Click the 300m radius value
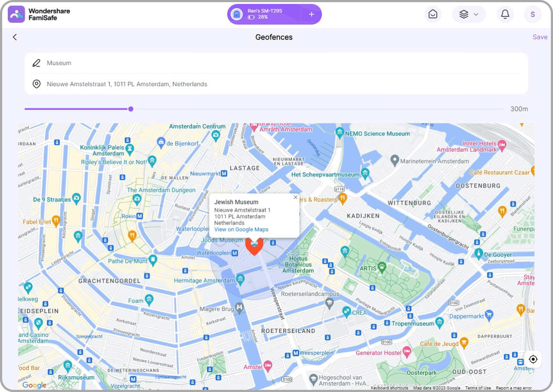Viewport: 553px width, 392px height. point(519,109)
